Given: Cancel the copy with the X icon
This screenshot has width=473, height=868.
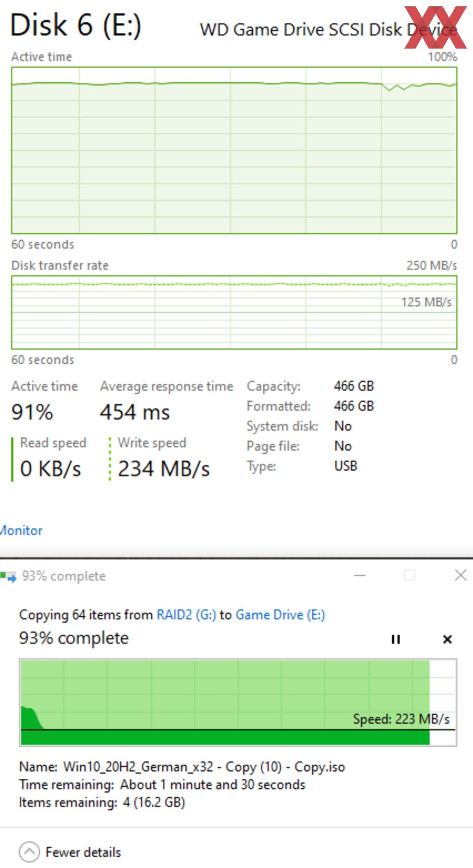Looking at the screenshot, I should pyautogui.click(x=447, y=640).
